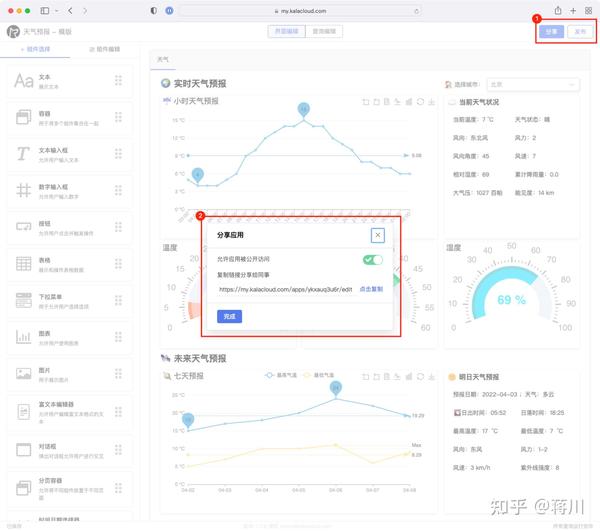Switch 七天预报 chart to bar type
The height and width of the screenshot is (531, 600).
[409, 377]
